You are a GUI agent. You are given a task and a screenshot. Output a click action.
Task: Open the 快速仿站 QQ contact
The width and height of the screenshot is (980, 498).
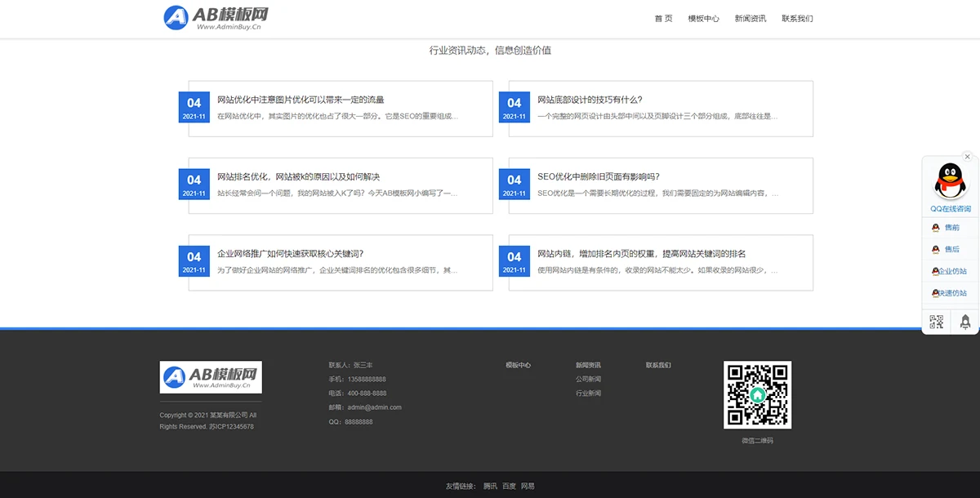pyautogui.click(x=951, y=293)
